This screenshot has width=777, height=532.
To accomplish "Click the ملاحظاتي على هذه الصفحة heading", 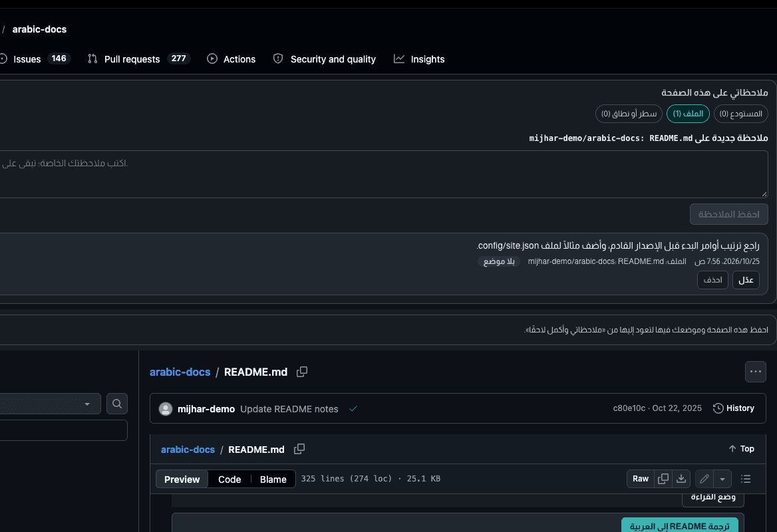I will (x=714, y=92).
